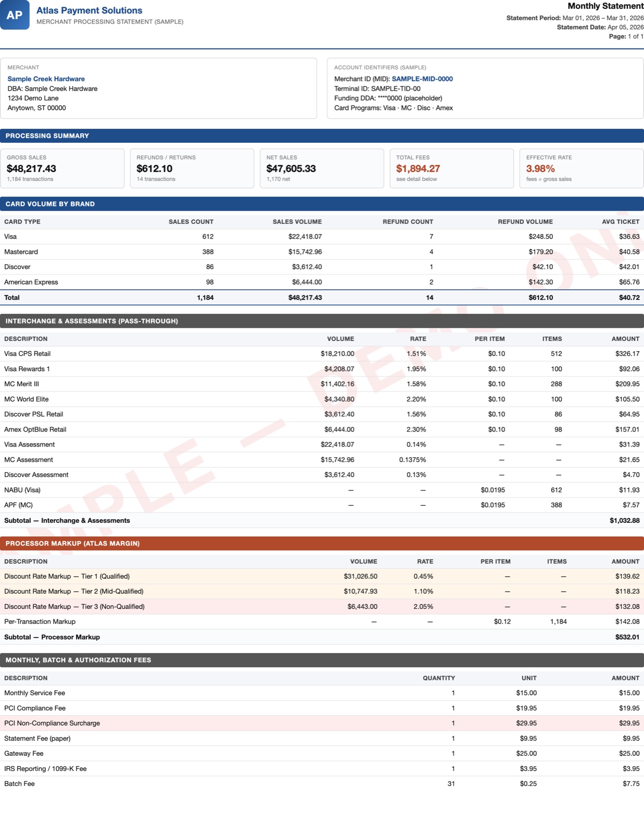Click PCI Compliance Fee unit $19.95
This screenshot has width=644, height=834.
pos(526,708)
